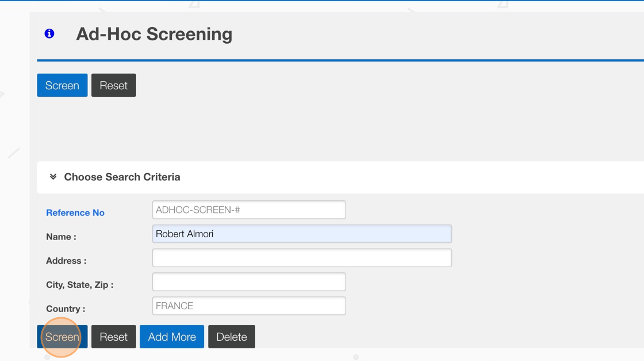This screenshot has height=361, width=644.
Task: Click the Delete button
Action: click(x=231, y=337)
